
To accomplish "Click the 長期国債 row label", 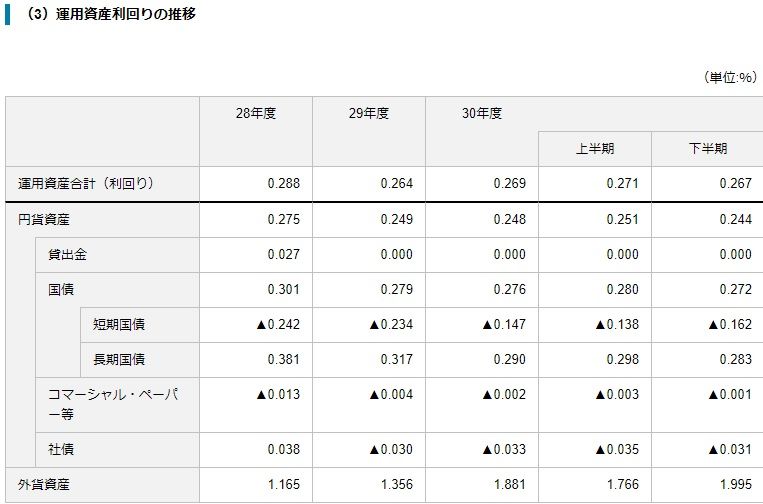I will click(119, 359).
